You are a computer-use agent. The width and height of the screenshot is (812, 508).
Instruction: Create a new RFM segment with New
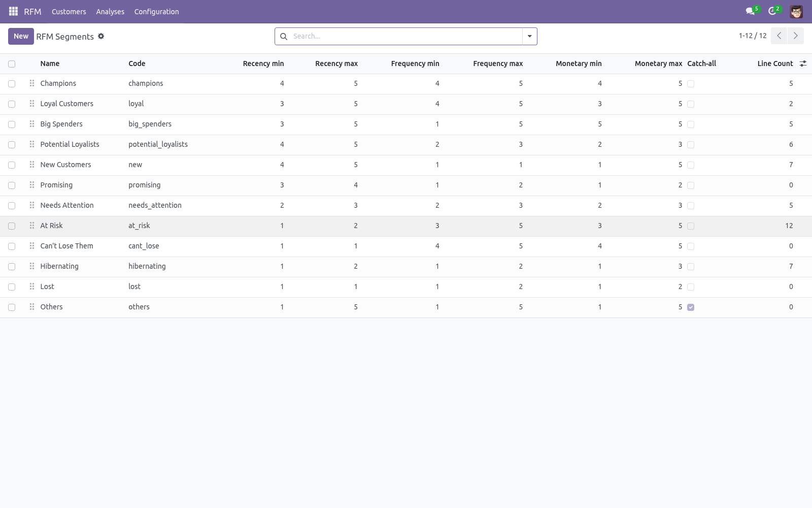pos(21,36)
